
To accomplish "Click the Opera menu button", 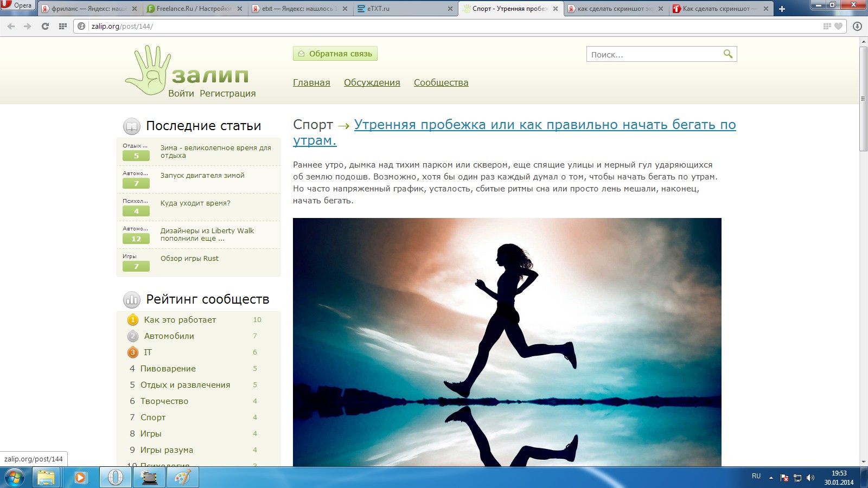I will (17, 6).
